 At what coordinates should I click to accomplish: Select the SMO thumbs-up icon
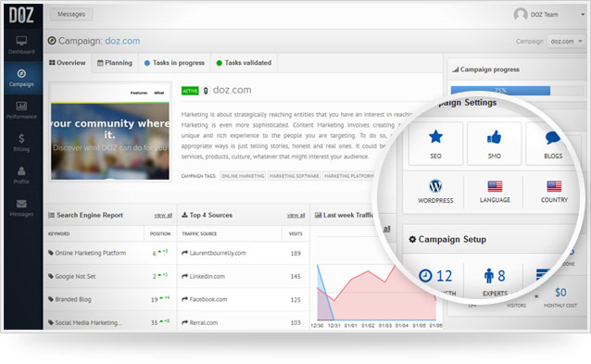point(494,137)
